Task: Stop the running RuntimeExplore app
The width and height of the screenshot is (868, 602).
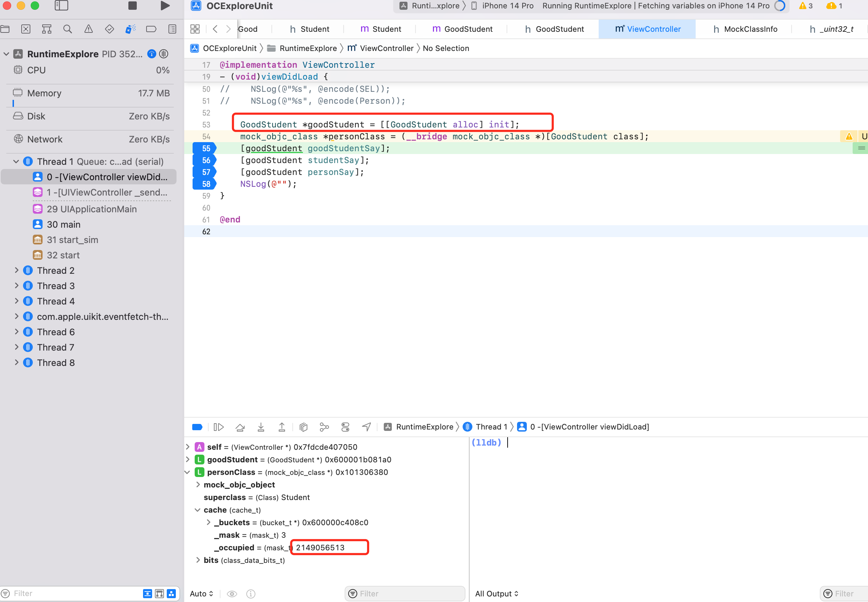Action: [x=132, y=6]
